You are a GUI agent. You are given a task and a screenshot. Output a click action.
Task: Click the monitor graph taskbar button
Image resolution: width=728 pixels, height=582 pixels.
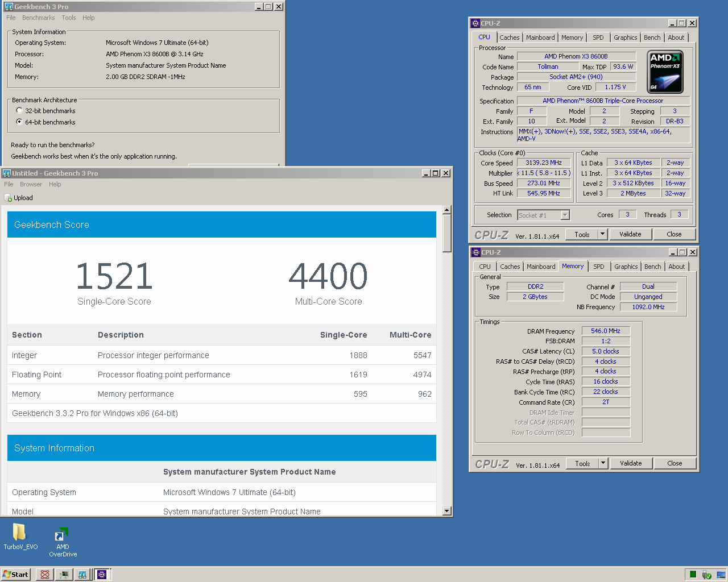click(x=64, y=575)
